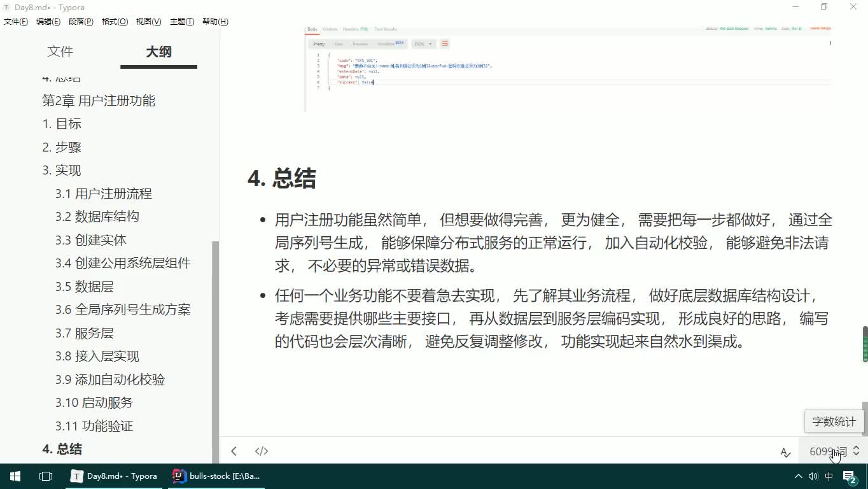The image size is (868, 489).
Task: Switch to bulls-stock IntelliJ taskbar button
Action: [x=216, y=476]
